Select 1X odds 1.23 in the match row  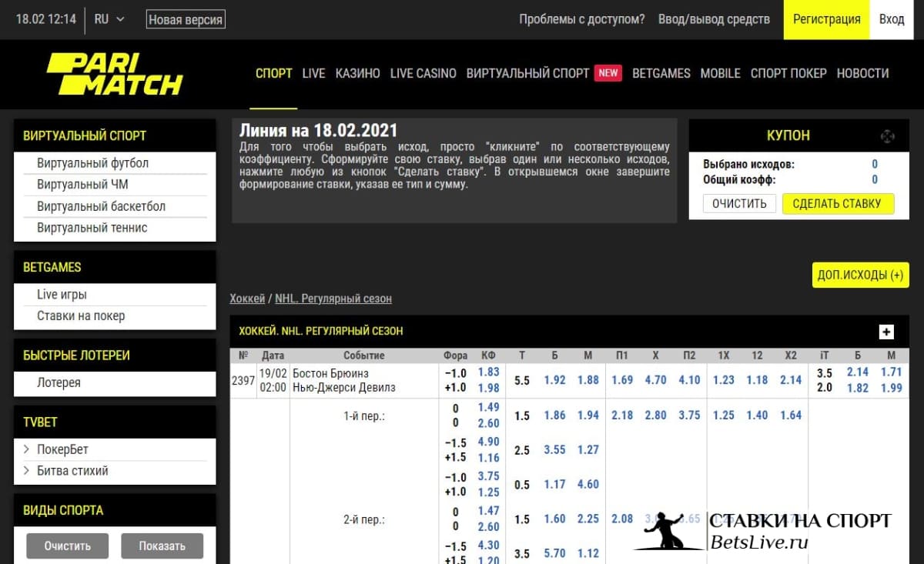pyautogui.click(x=724, y=380)
